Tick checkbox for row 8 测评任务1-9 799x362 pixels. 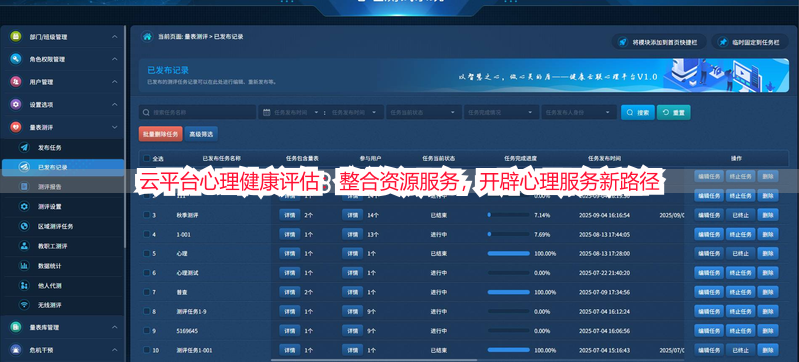click(147, 312)
